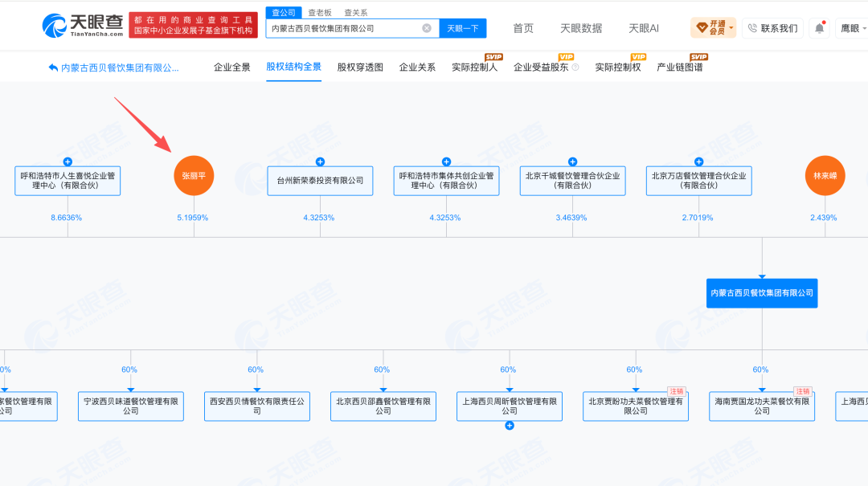
Task: Select 股权结构全景 tab
Action: tap(293, 67)
